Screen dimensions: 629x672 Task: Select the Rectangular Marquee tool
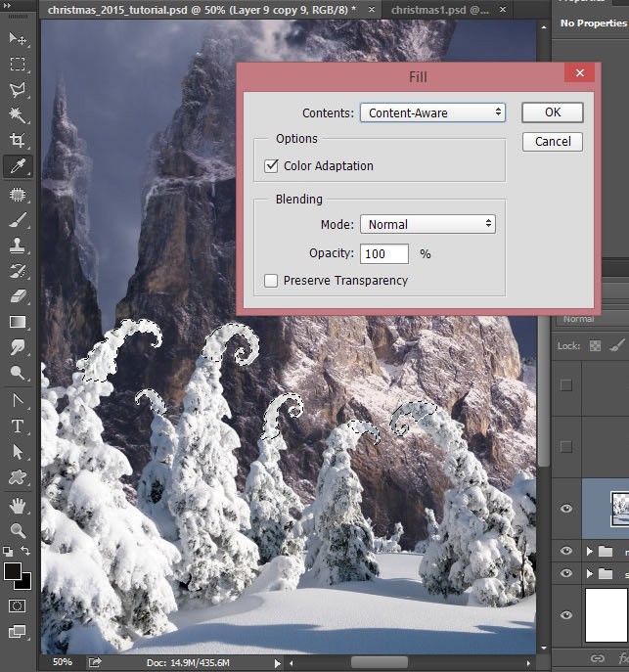point(18,65)
